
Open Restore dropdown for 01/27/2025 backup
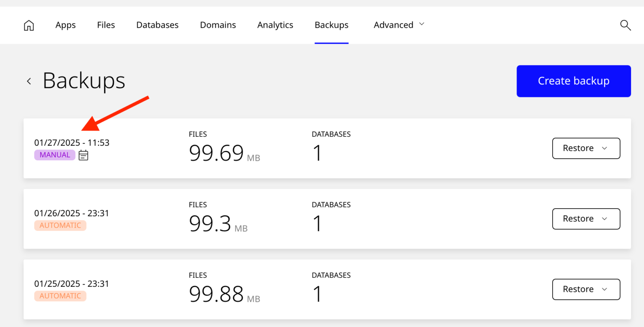click(x=586, y=148)
